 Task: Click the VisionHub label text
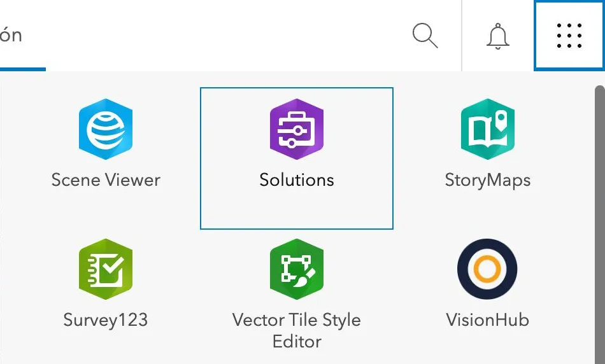click(487, 320)
